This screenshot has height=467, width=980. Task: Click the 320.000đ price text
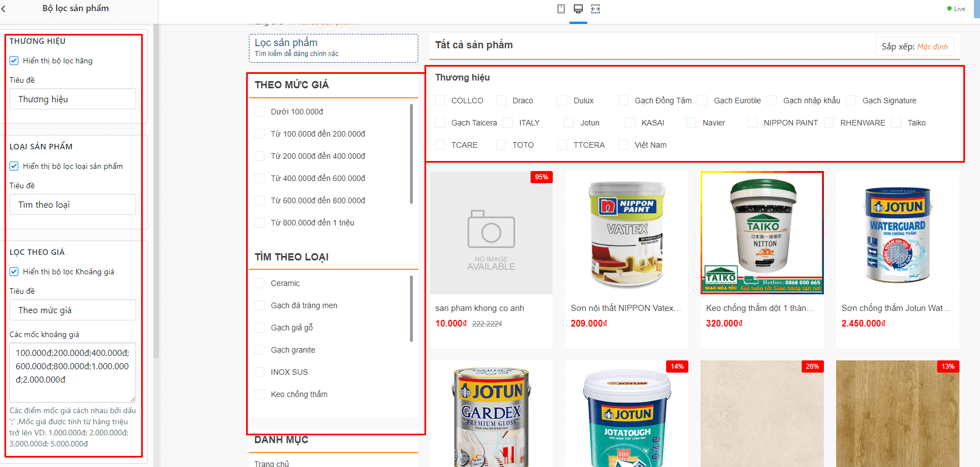724,323
